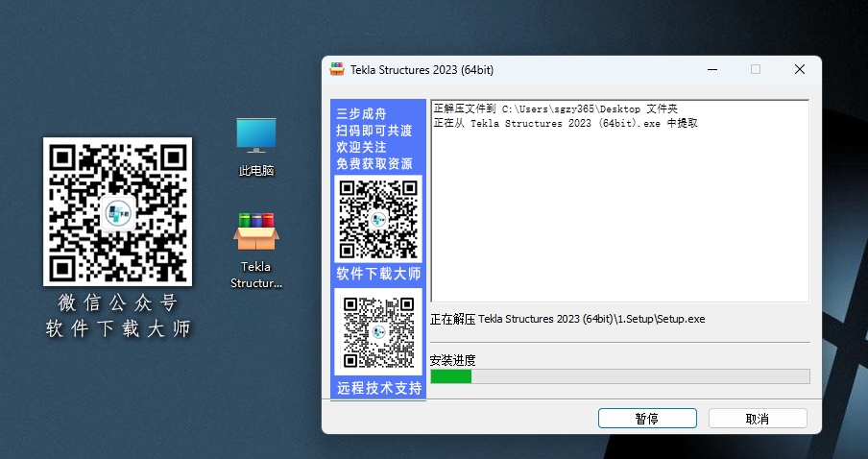Image resolution: width=868 pixels, height=459 pixels.
Task: Click the 三步成舟 text in blue panel
Action: [x=361, y=114]
